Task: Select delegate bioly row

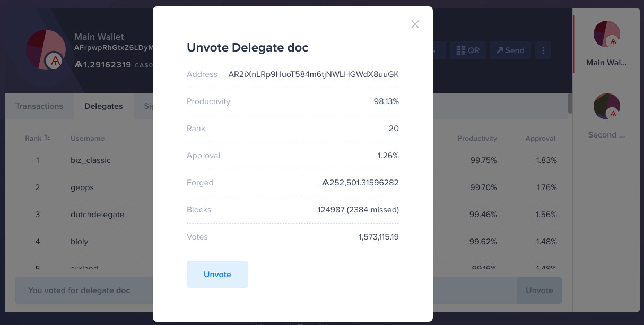Action: click(x=286, y=242)
